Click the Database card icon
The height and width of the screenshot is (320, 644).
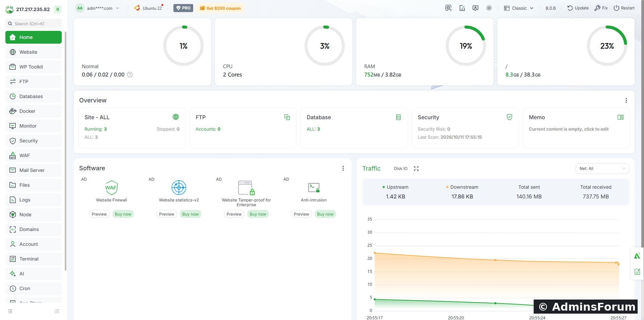tap(398, 117)
